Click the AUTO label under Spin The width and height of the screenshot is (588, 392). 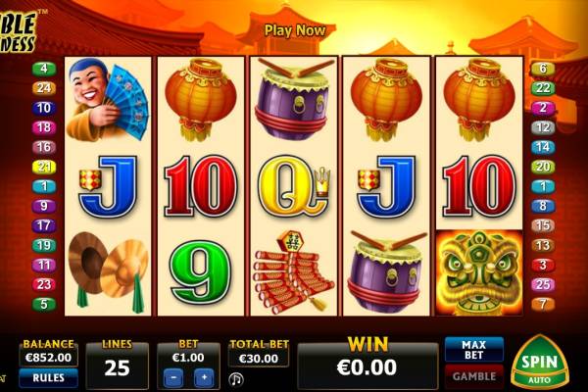click(539, 380)
